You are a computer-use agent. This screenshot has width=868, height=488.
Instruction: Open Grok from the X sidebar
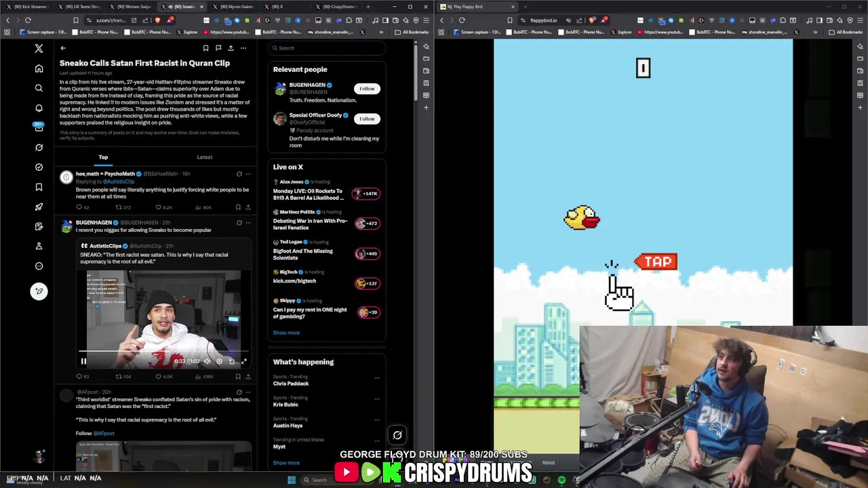click(x=39, y=147)
